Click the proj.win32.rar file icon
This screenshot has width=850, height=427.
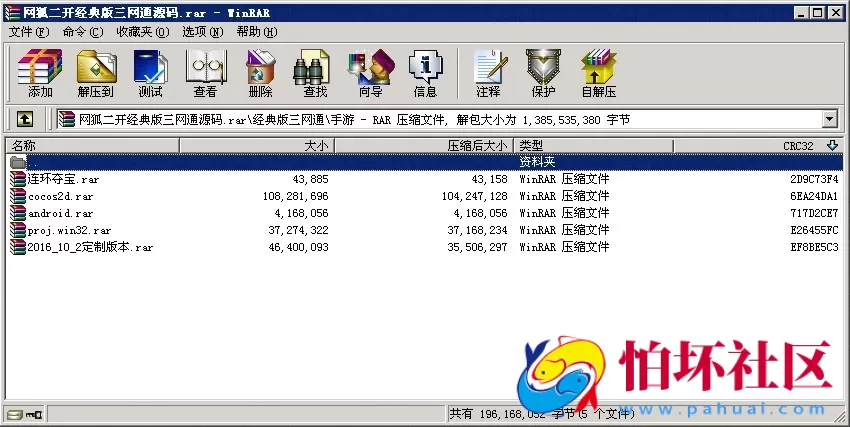(x=18, y=230)
